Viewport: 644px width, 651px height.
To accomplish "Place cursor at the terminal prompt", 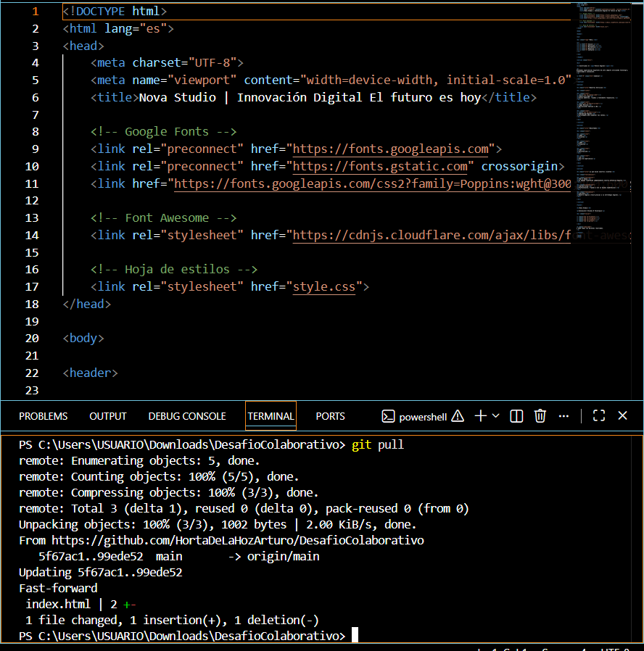I will [x=355, y=635].
